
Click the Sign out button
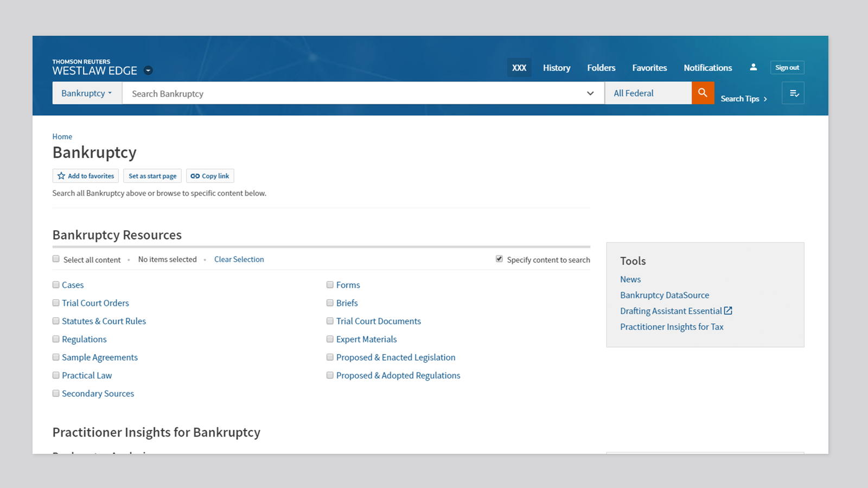pos(787,68)
